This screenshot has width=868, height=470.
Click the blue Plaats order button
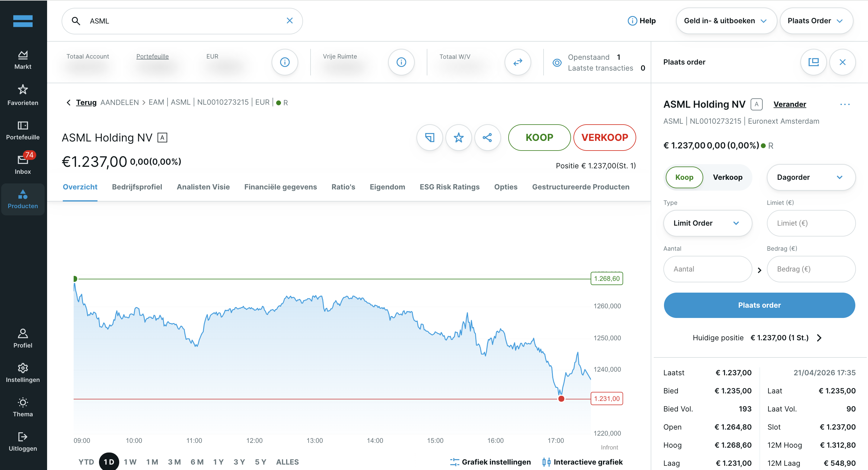pos(759,305)
